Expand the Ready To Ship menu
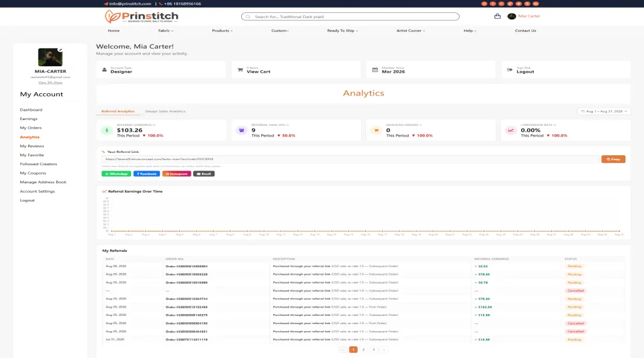Screen dimensions: 644x358 [x=342, y=31]
